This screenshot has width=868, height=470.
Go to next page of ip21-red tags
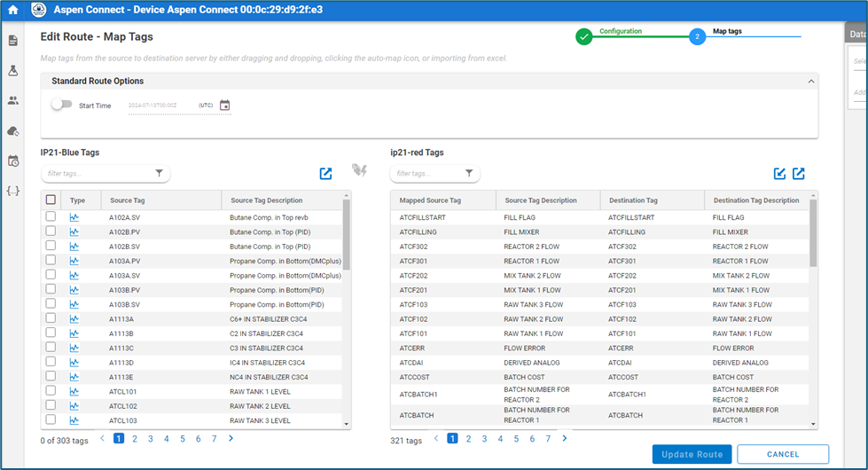pyautogui.click(x=565, y=438)
